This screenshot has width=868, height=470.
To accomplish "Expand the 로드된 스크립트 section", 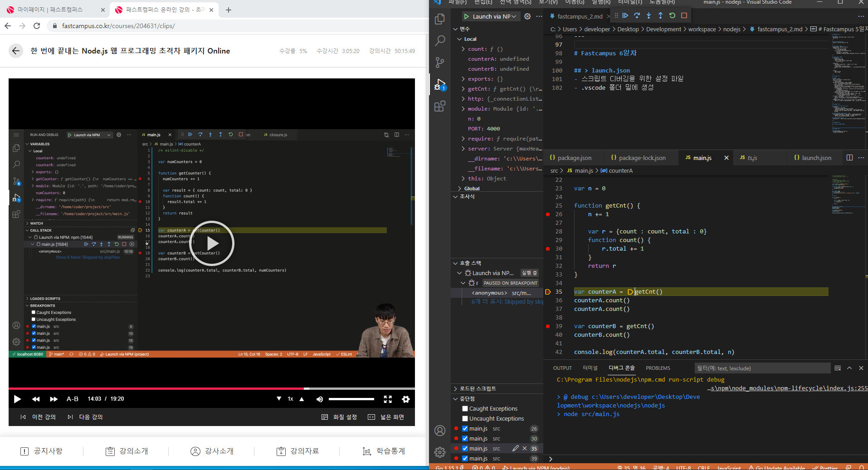I will tap(497, 388).
